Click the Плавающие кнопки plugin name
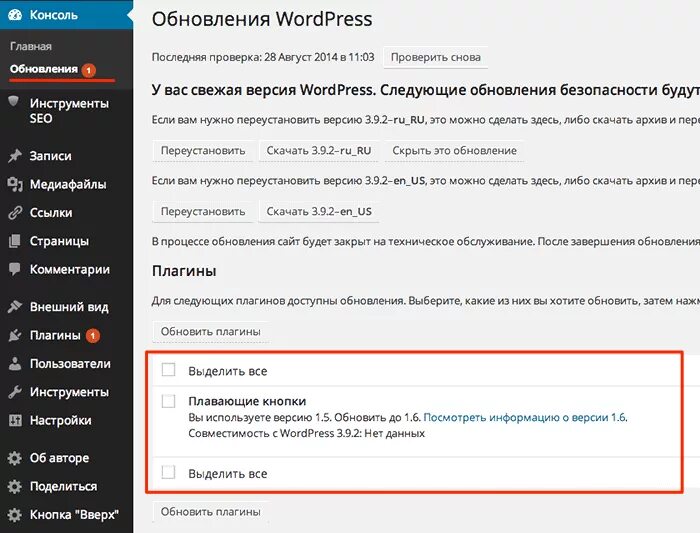Screen dimensions: 700x533 [247, 401]
